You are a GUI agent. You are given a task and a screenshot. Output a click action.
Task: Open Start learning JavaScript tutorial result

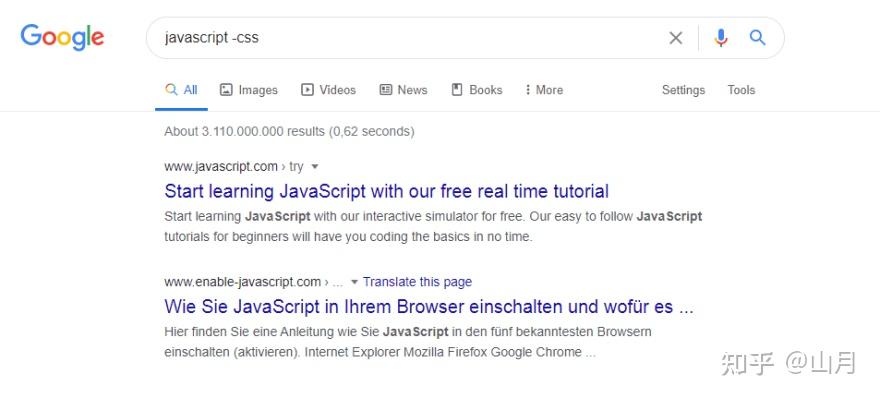[x=386, y=191]
